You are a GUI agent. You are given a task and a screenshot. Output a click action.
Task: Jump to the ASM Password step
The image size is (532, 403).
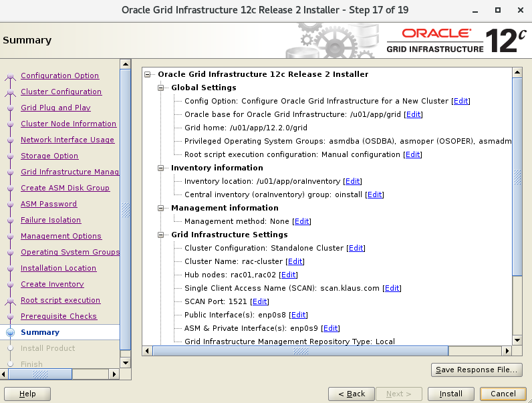pos(48,204)
